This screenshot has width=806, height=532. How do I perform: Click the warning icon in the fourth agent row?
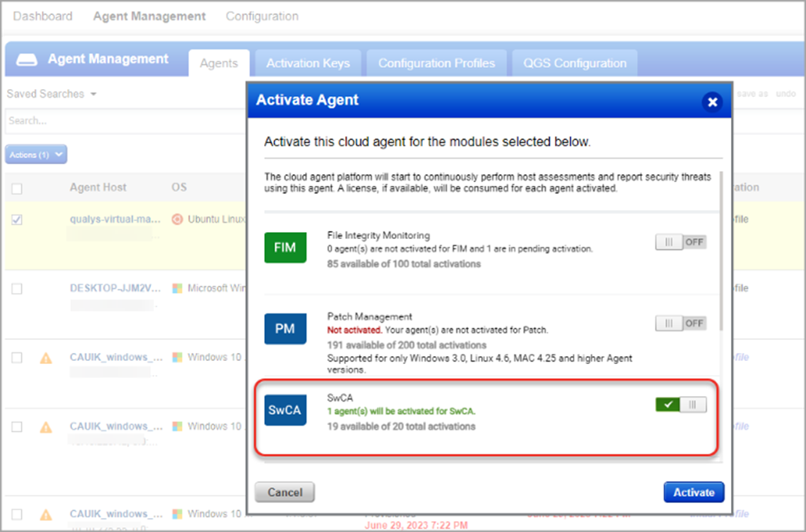46,427
